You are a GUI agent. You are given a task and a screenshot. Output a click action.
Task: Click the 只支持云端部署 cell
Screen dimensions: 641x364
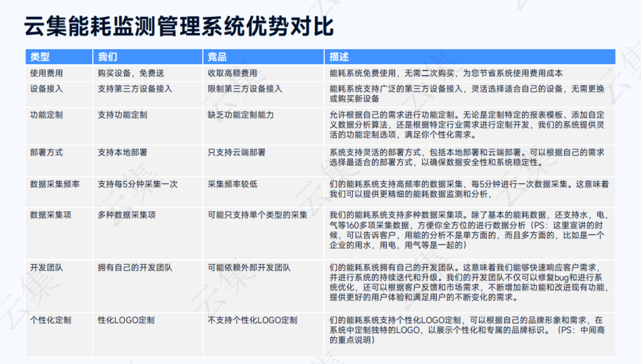236,151
